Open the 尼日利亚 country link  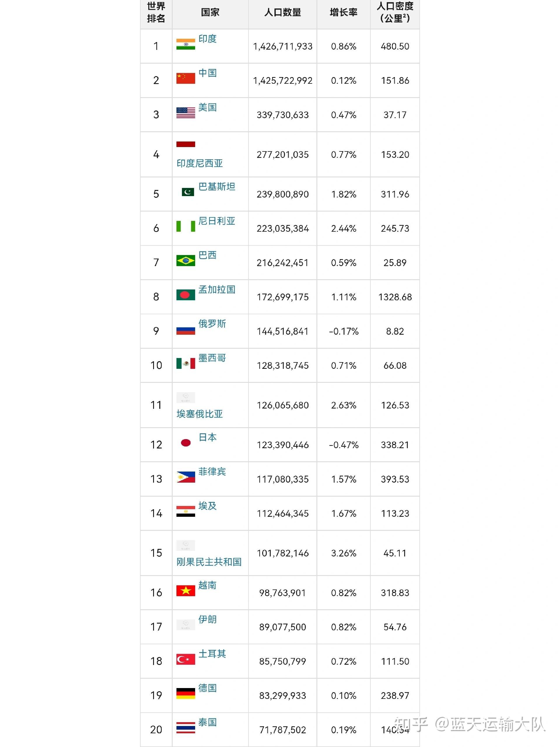point(217,221)
